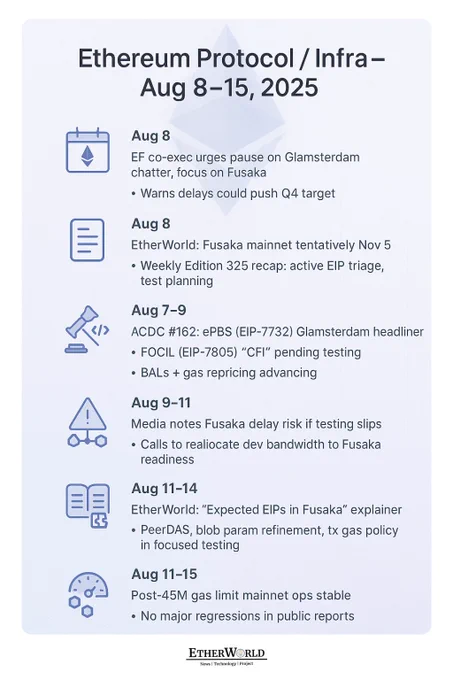Click the gas gauge speedometer icon
The image size is (453, 680).
pyautogui.click(x=88, y=595)
